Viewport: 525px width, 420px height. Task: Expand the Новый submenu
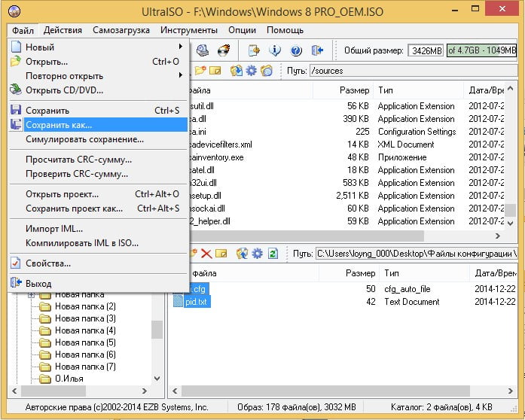coord(180,47)
